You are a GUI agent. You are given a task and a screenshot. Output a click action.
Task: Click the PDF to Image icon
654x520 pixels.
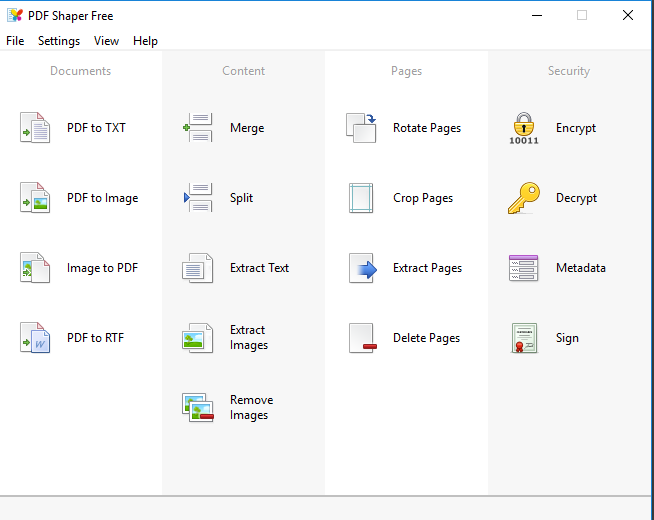click(x=35, y=198)
